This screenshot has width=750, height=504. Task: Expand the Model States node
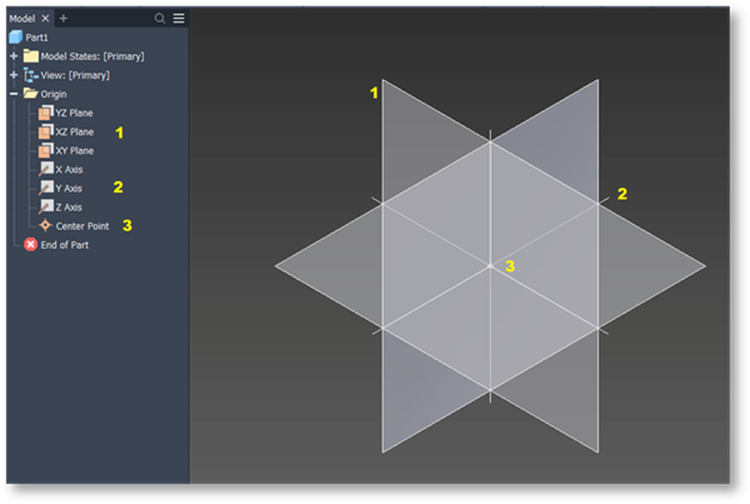13,56
